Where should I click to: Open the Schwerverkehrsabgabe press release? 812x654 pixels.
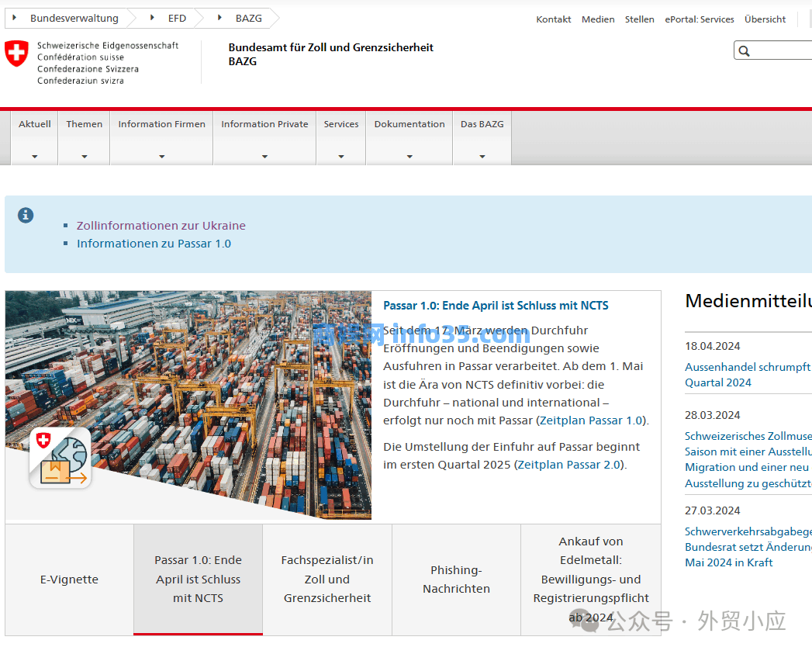[x=748, y=547]
